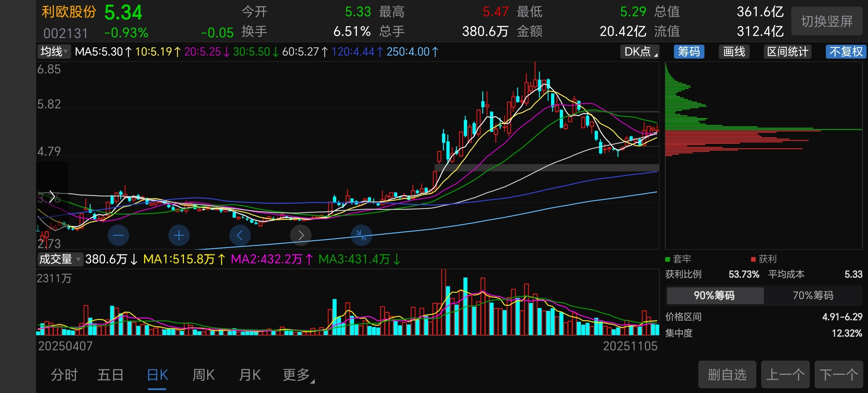The image size is (868, 393).
Task: Click the 下一个 stock button
Action: pyautogui.click(x=839, y=375)
